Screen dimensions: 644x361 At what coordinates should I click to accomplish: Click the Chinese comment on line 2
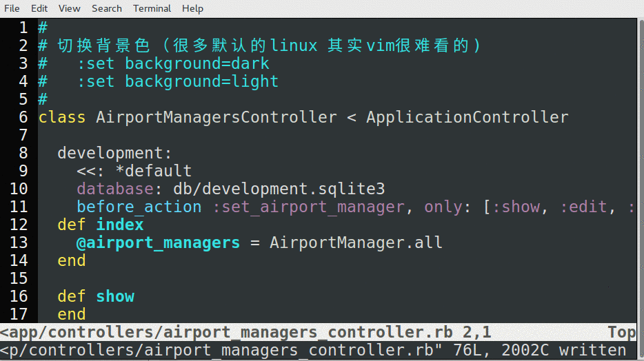pos(269,46)
